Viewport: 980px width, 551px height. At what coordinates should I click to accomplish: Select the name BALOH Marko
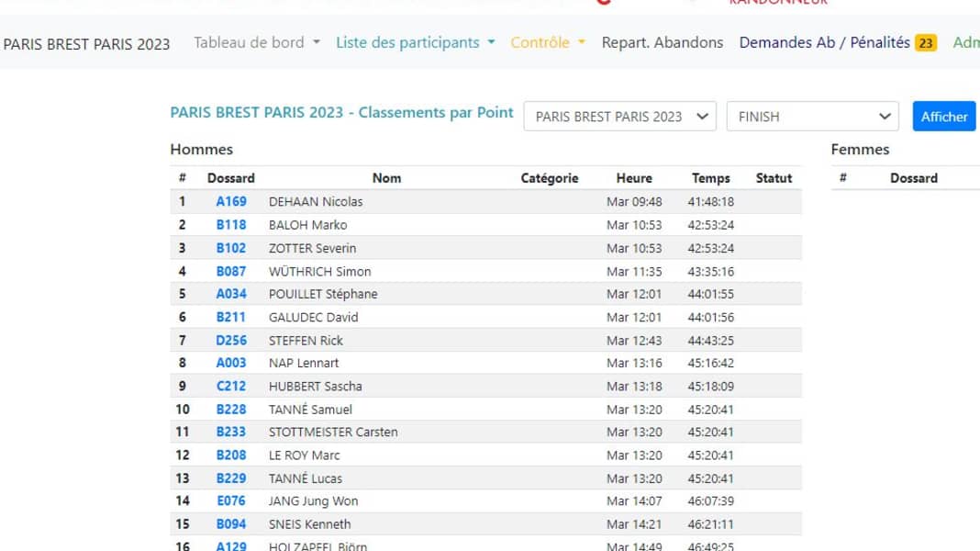coord(307,224)
